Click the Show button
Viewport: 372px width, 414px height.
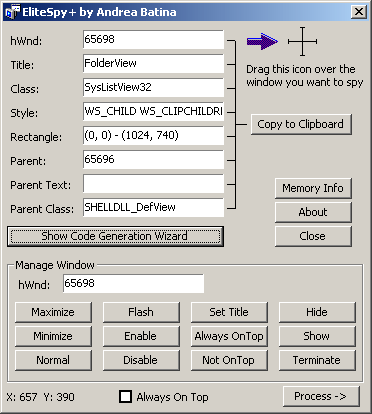(x=317, y=336)
